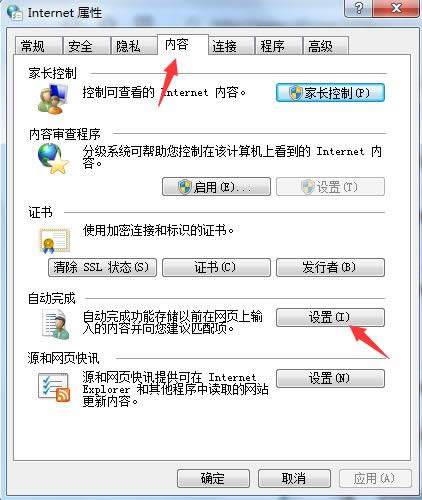This screenshot has width=422, height=500.
Task: Click the Internet 属性 title bar icon
Action: (x=15, y=12)
